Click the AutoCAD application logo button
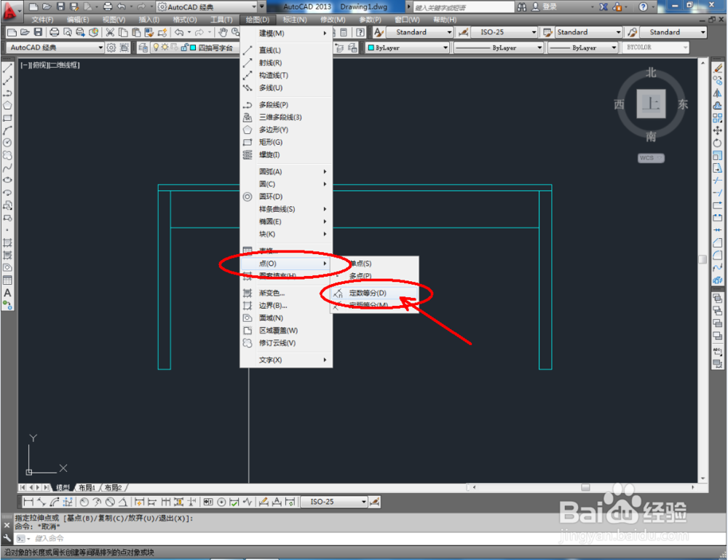Screen dimensions: 728x560 coord(10,10)
